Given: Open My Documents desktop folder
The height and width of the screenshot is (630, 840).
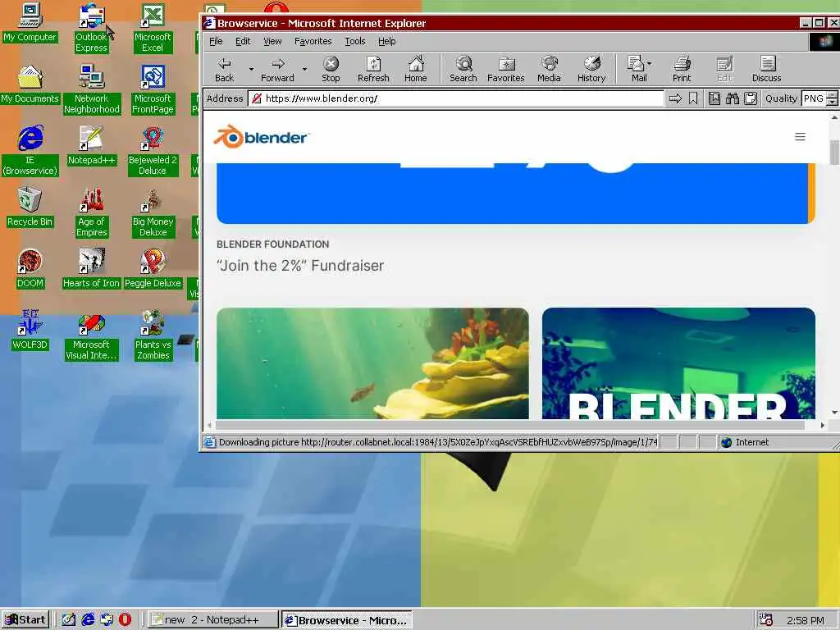Looking at the screenshot, I should click(30, 84).
